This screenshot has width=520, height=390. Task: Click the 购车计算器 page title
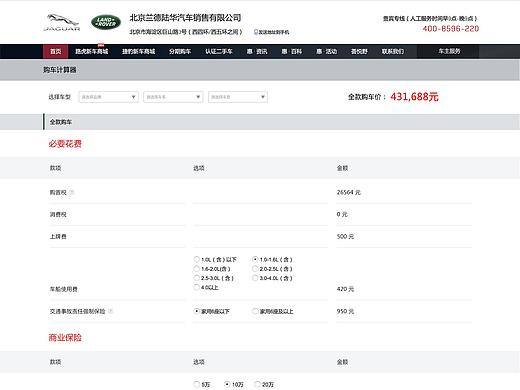(x=60, y=70)
